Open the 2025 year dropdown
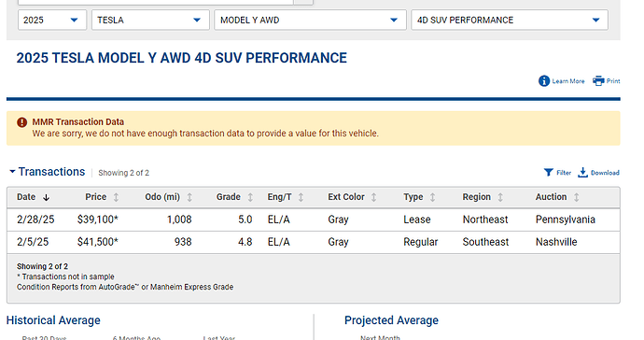 (x=52, y=20)
